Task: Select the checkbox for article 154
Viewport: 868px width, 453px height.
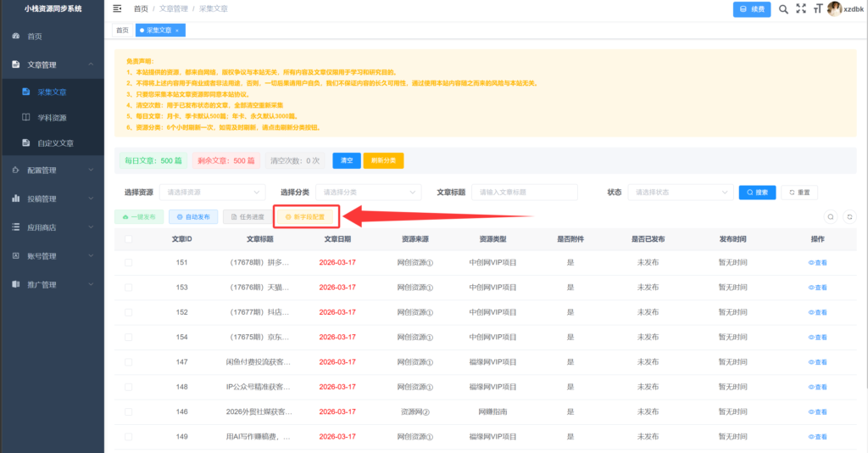Action: pyautogui.click(x=129, y=338)
